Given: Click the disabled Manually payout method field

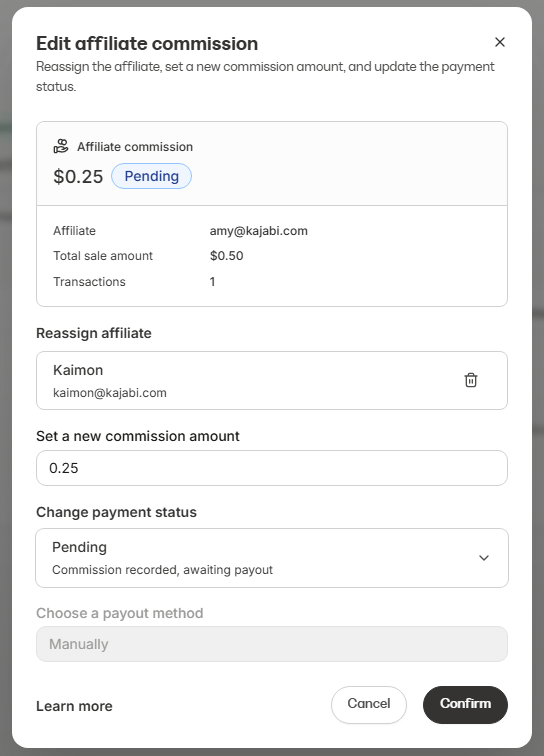Looking at the screenshot, I should point(272,644).
